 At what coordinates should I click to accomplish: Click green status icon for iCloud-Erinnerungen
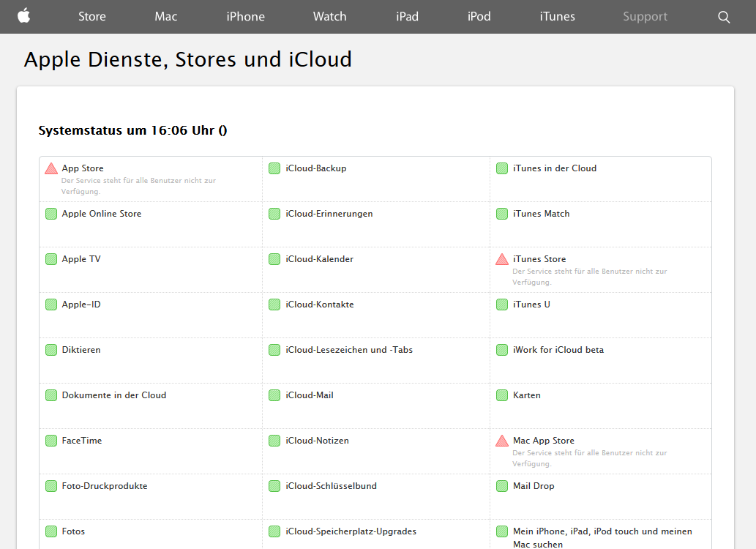pyautogui.click(x=274, y=214)
